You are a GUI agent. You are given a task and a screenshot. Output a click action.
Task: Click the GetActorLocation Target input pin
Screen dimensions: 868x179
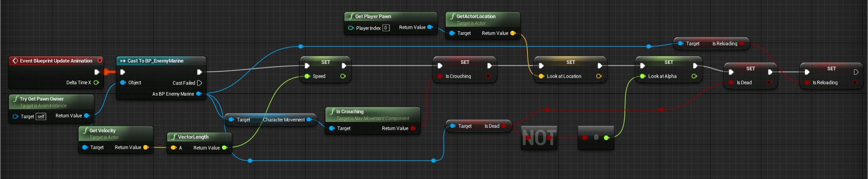click(452, 33)
